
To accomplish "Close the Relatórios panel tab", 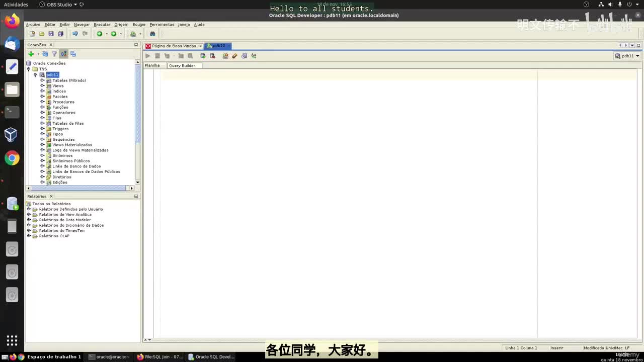I will [51, 196].
